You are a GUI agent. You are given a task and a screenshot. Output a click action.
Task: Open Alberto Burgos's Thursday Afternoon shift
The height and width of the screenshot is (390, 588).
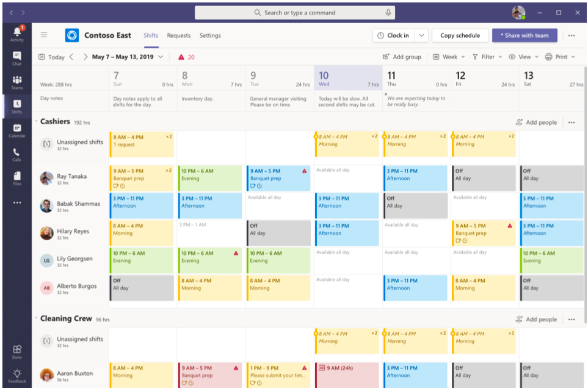415,288
